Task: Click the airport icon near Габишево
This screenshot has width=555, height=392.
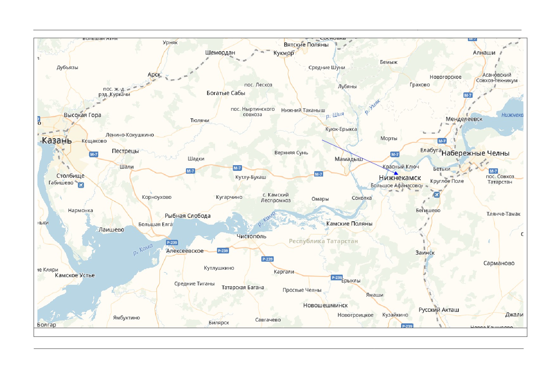Action: 81,185
